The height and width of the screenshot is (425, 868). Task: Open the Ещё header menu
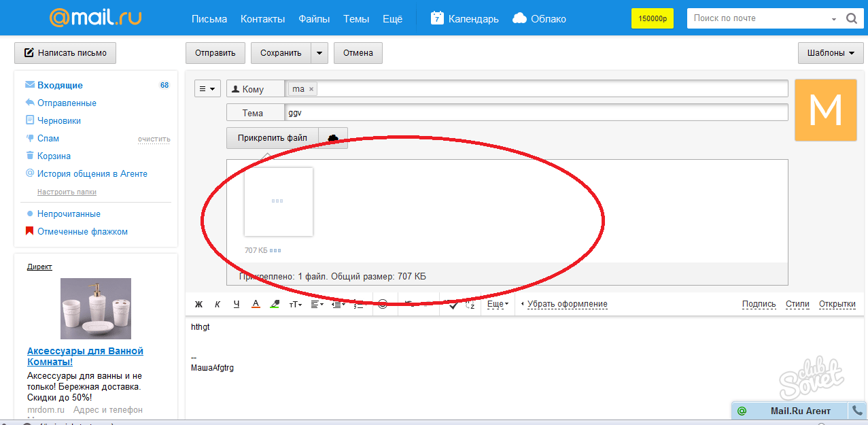point(392,19)
